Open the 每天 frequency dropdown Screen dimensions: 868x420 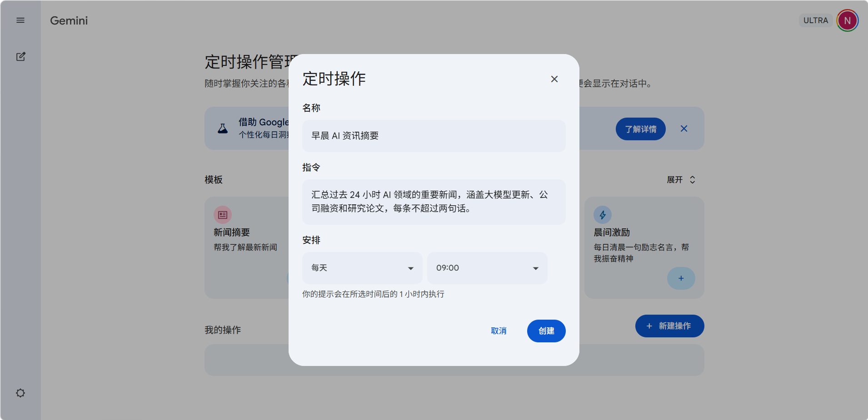coord(362,268)
